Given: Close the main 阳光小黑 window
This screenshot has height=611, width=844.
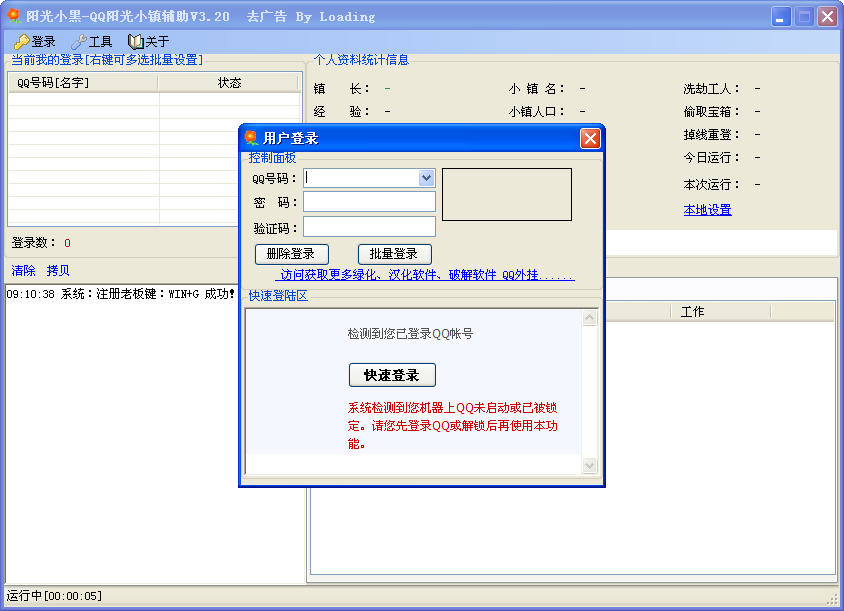Looking at the screenshot, I should [827, 17].
